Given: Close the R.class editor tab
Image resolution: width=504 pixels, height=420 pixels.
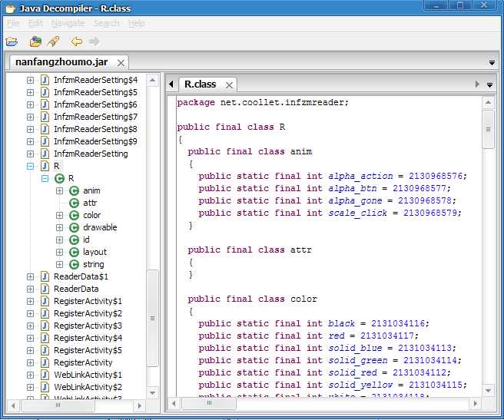Looking at the screenshot, I should (x=229, y=85).
